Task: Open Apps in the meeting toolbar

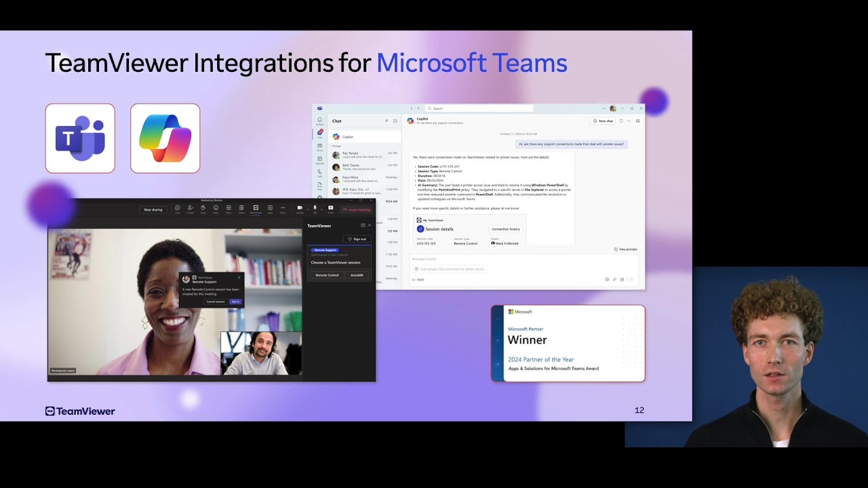Action: tap(270, 209)
